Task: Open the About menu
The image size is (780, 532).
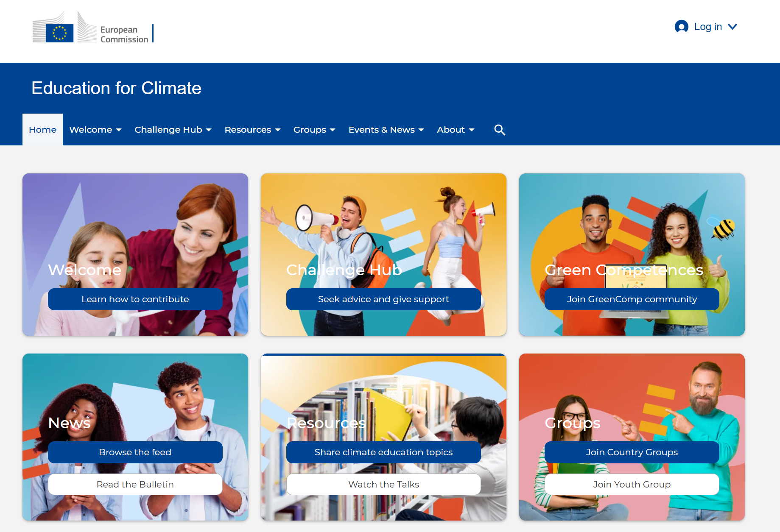Action: [456, 130]
